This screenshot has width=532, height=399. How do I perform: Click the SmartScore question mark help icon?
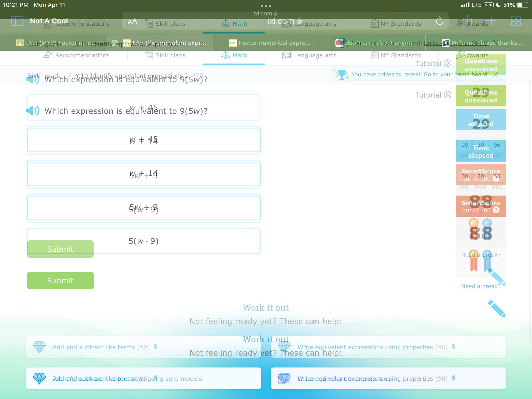click(496, 210)
